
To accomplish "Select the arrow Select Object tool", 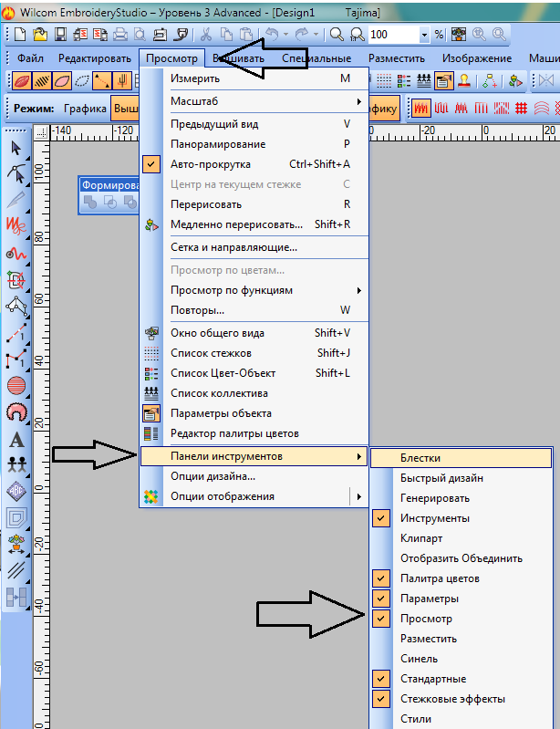I will 16,149.
